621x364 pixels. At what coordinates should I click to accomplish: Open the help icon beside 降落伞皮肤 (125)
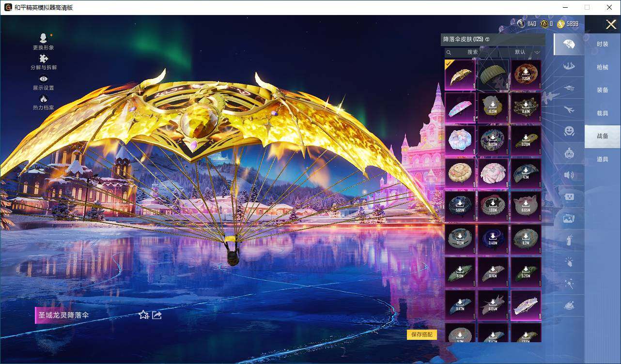coord(487,39)
